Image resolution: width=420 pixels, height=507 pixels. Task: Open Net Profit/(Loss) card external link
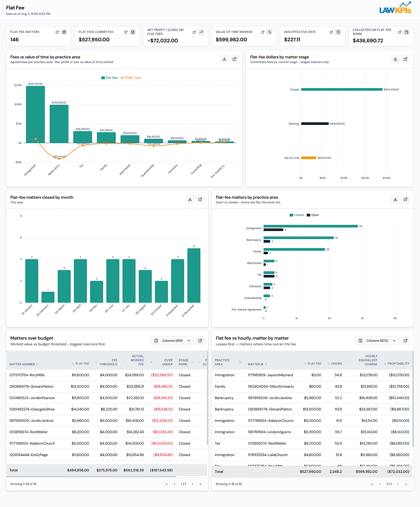pyautogui.click(x=194, y=32)
